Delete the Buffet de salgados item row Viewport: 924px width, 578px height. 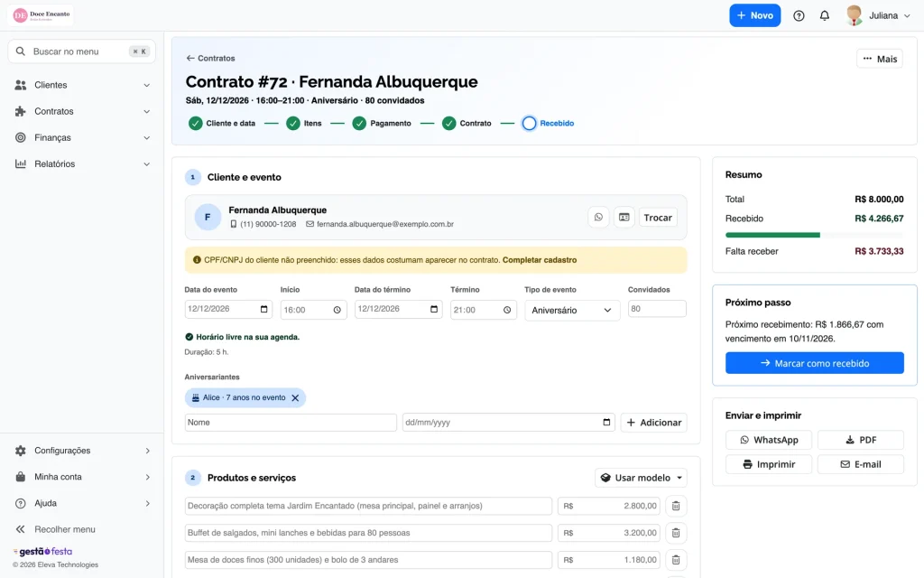[x=676, y=533]
